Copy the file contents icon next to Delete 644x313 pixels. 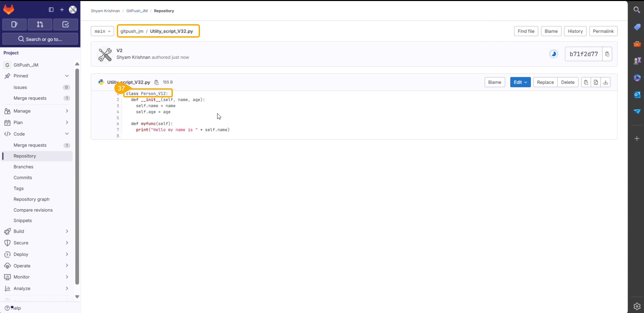(586, 82)
